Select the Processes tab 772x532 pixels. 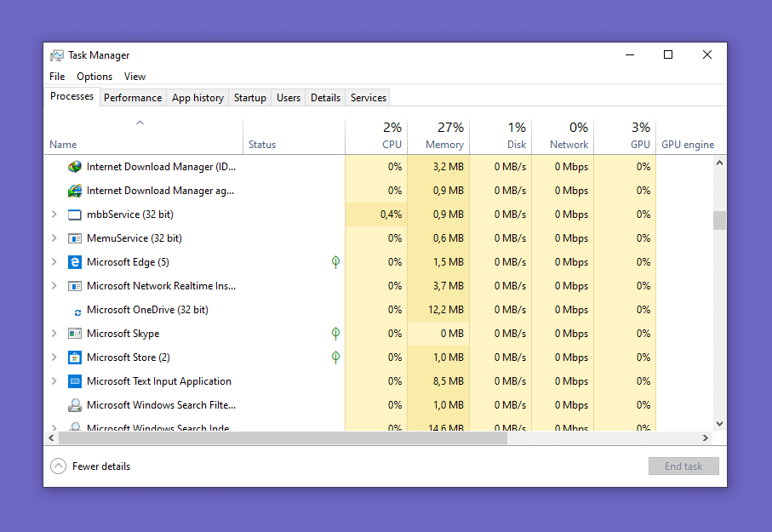(x=71, y=96)
